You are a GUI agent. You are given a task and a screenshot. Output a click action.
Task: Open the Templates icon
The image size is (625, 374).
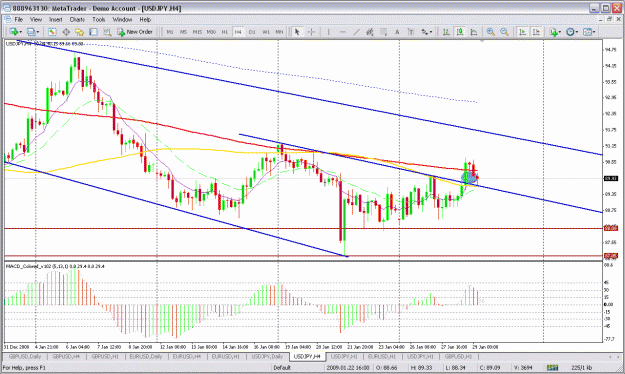587,31
